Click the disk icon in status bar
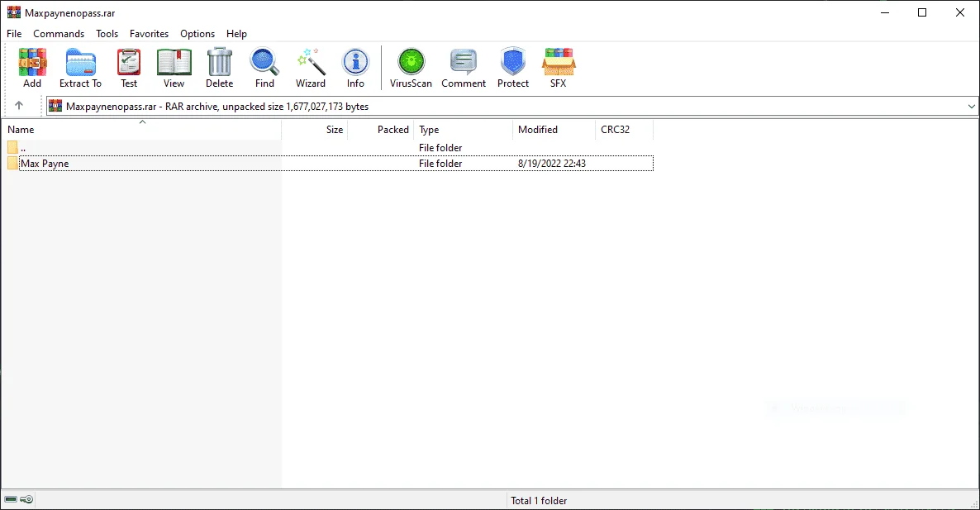 coord(11,499)
